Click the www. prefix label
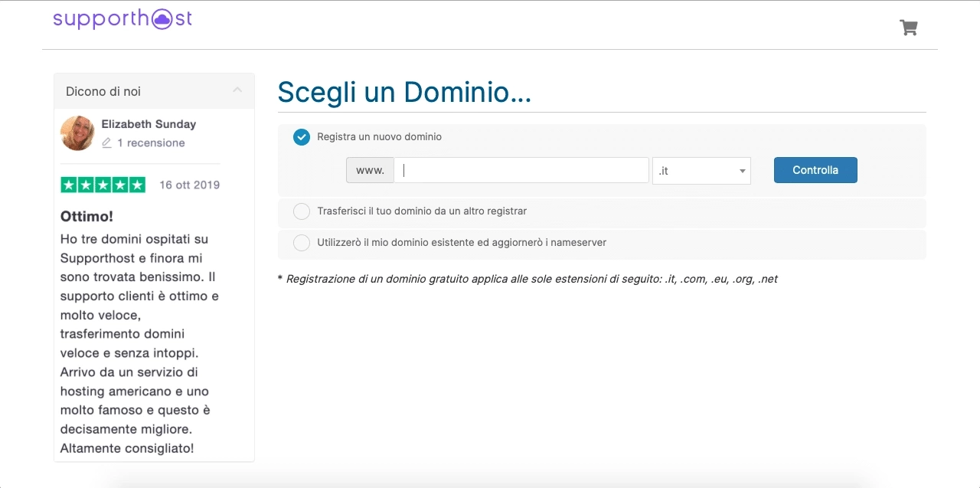The image size is (980, 488). click(370, 171)
